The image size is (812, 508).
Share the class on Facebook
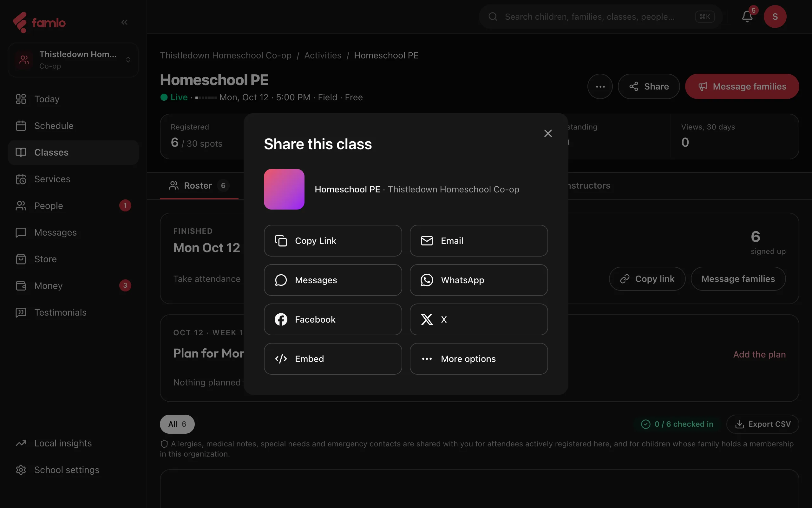(x=333, y=319)
